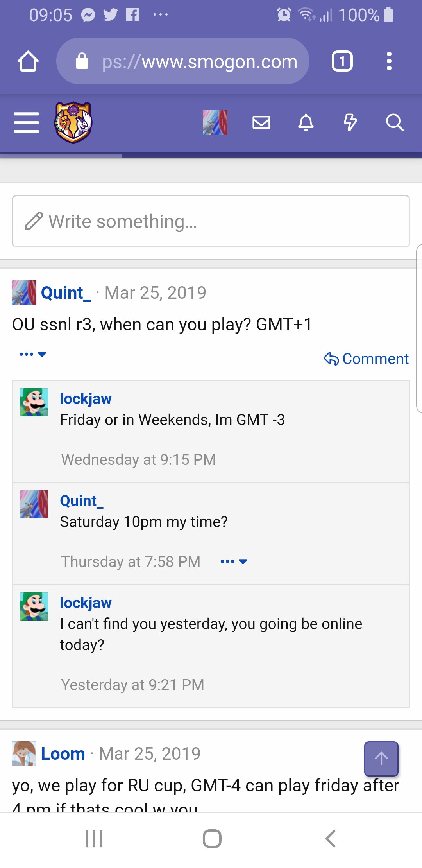This screenshot has height=868, width=422.
Task: Open Android recent apps button
Action: tap(94, 838)
